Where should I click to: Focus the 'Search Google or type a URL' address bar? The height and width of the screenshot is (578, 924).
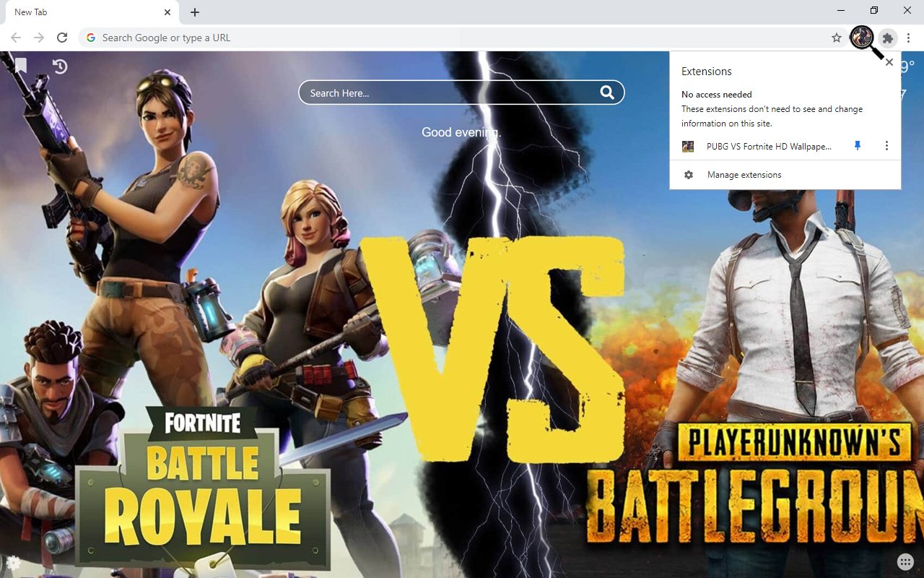[462, 38]
